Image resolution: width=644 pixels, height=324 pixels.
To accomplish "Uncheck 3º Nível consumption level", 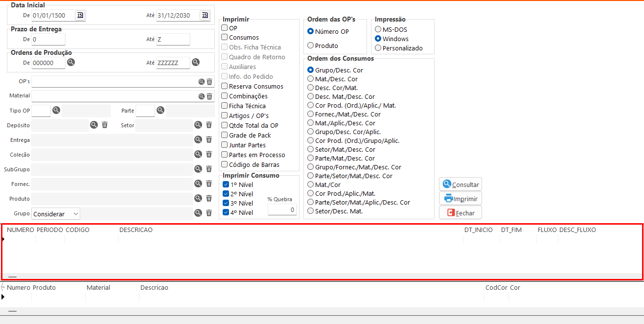I will click(226, 203).
